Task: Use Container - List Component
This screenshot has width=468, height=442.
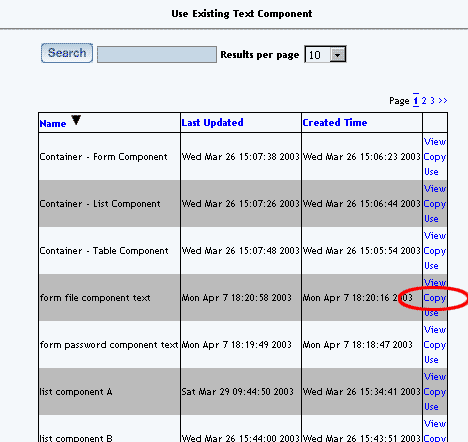Action: (x=431, y=219)
